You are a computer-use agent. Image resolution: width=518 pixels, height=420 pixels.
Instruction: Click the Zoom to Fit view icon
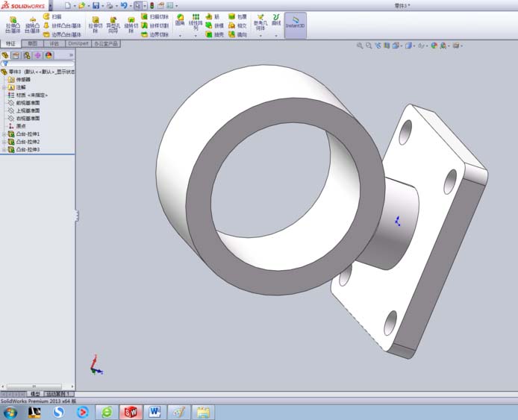click(360, 46)
